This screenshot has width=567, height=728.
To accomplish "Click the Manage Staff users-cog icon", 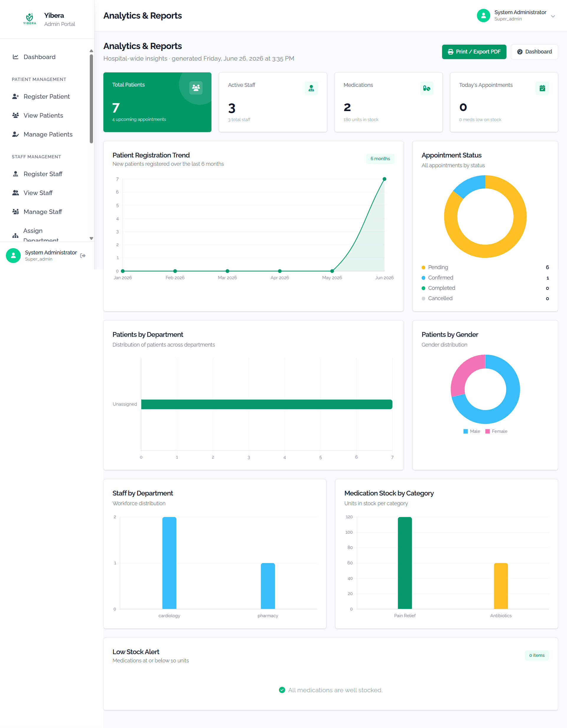I will (16, 212).
